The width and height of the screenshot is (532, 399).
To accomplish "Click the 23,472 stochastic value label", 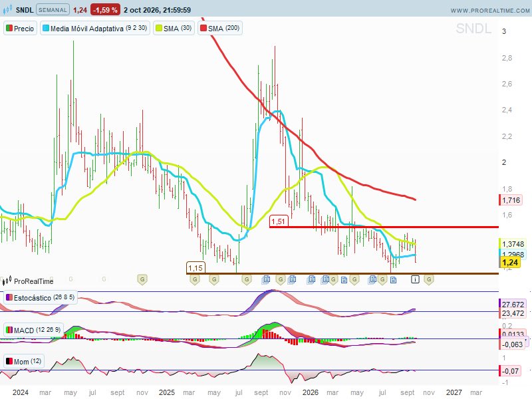I will (512, 313).
